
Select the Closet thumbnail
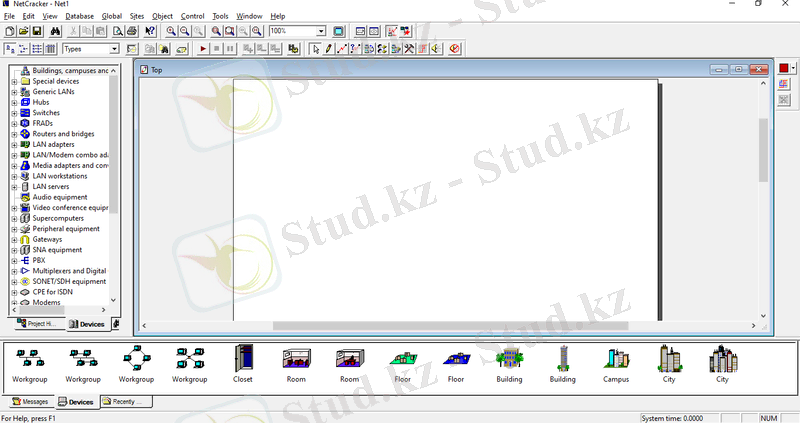(243, 364)
